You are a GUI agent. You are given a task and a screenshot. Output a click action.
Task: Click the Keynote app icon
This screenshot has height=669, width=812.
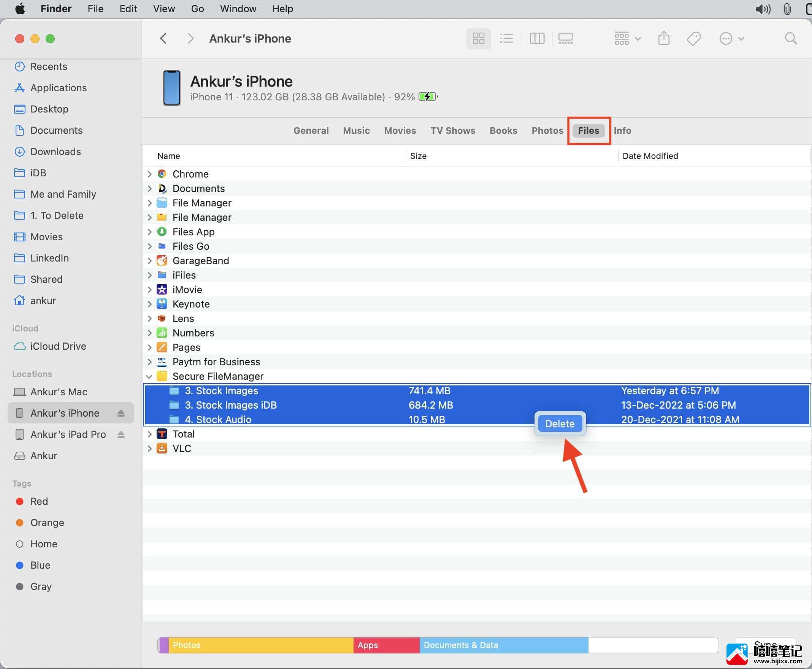[162, 304]
